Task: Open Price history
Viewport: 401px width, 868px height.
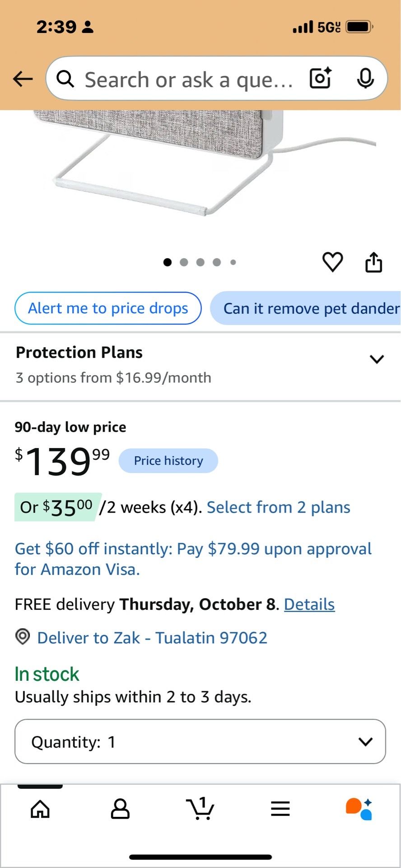Action: [x=168, y=461]
